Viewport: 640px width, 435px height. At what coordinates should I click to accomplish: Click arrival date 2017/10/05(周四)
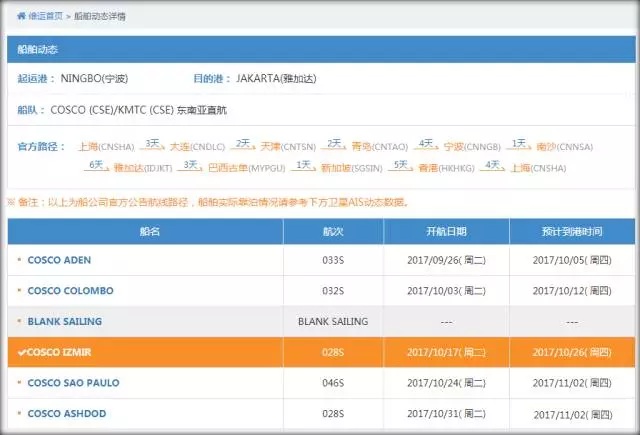click(572, 260)
